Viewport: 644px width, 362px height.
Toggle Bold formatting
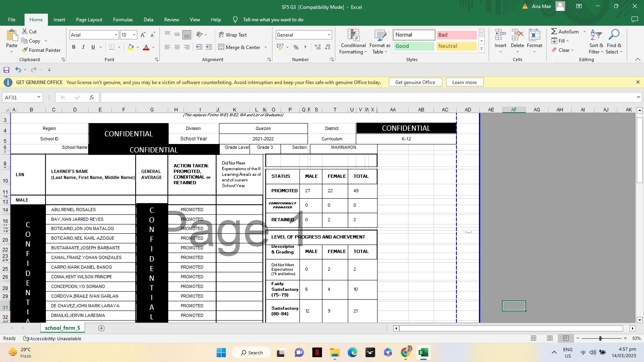[74, 47]
